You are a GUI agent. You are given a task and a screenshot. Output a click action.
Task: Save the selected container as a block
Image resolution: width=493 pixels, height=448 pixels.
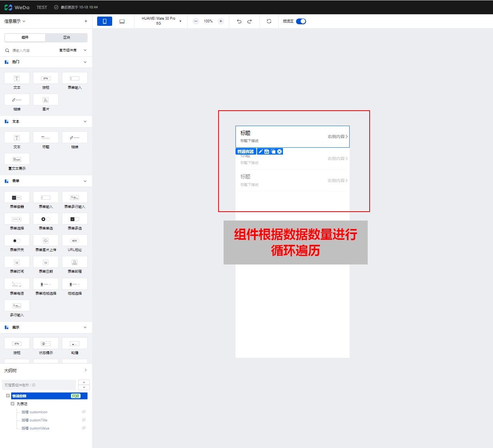click(x=267, y=152)
